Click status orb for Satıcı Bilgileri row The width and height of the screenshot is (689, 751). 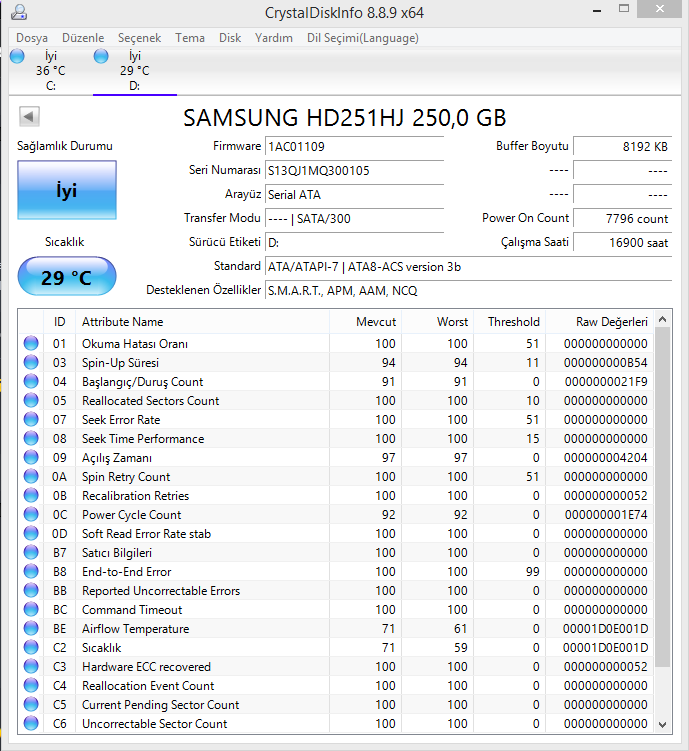click(x=31, y=553)
